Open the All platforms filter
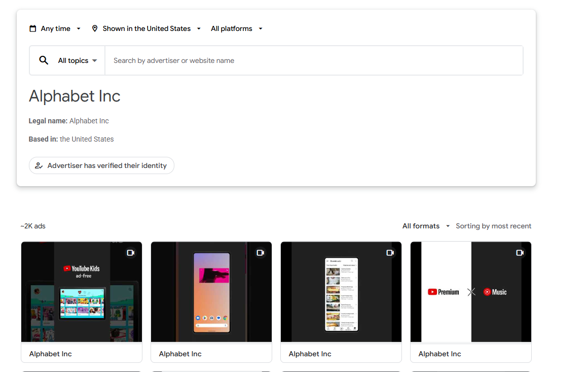The image size is (588, 372). click(237, 28)
